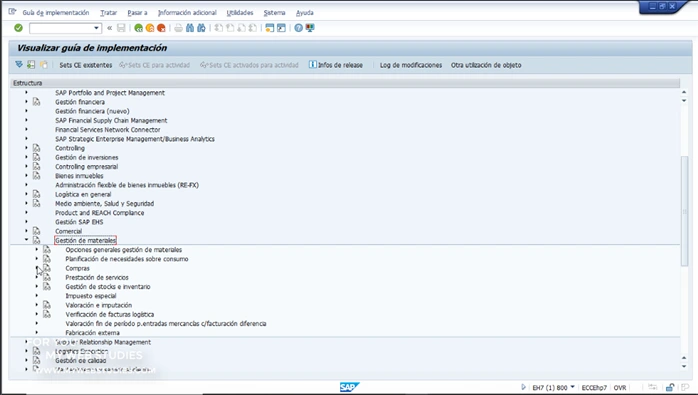Click the vertical scrollbar thumb of the tree

tap(684, 211)
